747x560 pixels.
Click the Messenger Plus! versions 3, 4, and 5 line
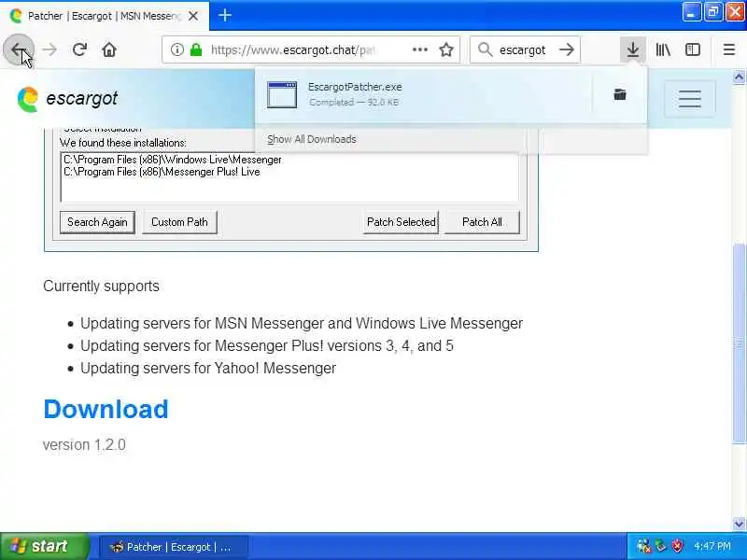(267, 345)
